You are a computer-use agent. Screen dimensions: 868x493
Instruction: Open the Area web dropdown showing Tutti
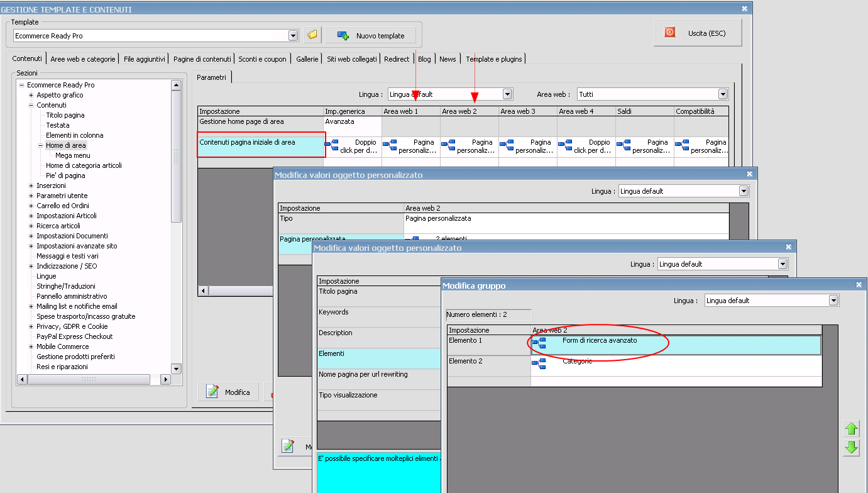723,94
